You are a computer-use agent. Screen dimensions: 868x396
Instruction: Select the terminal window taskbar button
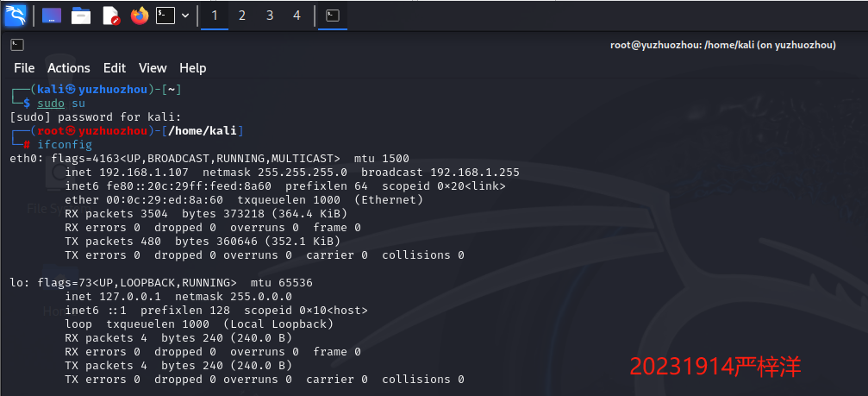point(333,16)
